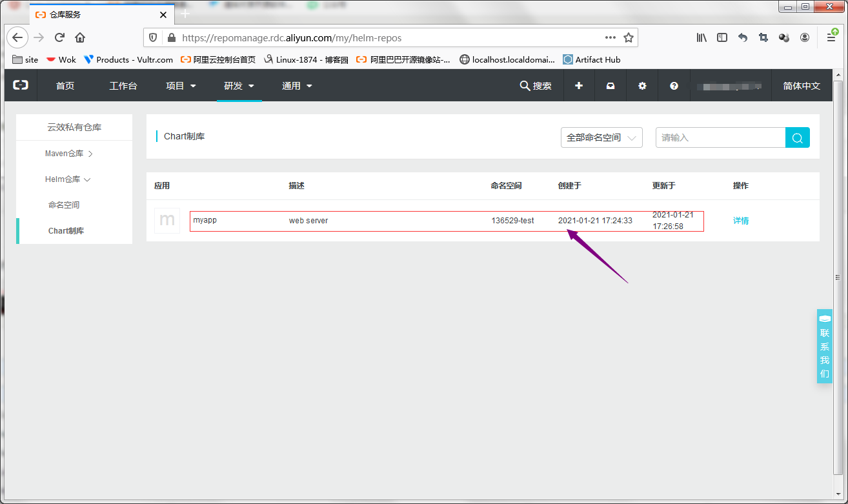Click the 联系我们 side tab
Screen dimensions: 848x504
click(x=825, y=347)
